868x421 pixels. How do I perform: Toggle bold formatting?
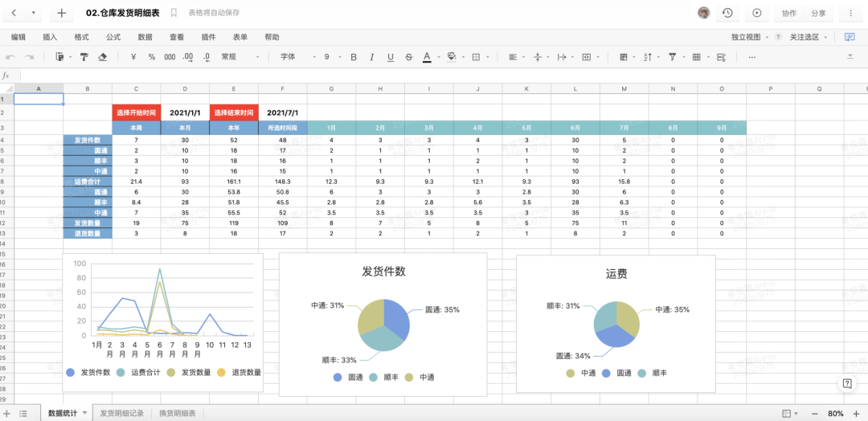(x=354, y=57)
